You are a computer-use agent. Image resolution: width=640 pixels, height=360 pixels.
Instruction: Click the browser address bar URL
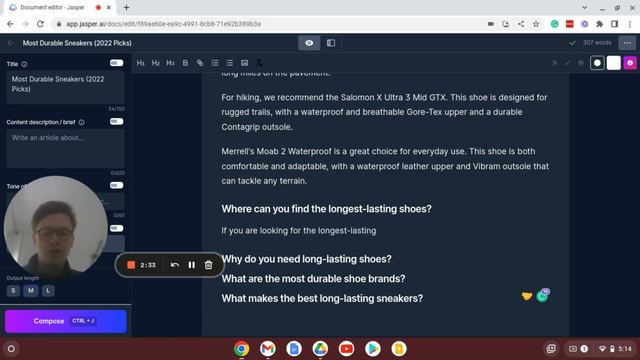point(163,24)
